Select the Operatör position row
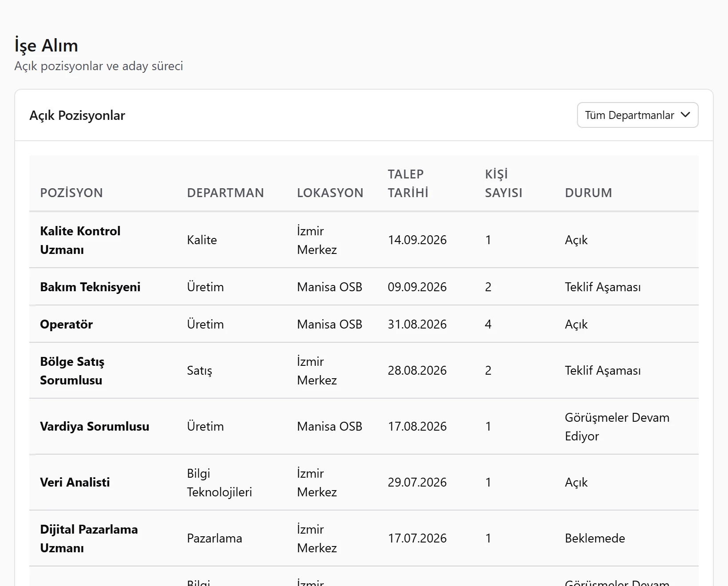The image size is (728, 586). (x=364, y=324)
